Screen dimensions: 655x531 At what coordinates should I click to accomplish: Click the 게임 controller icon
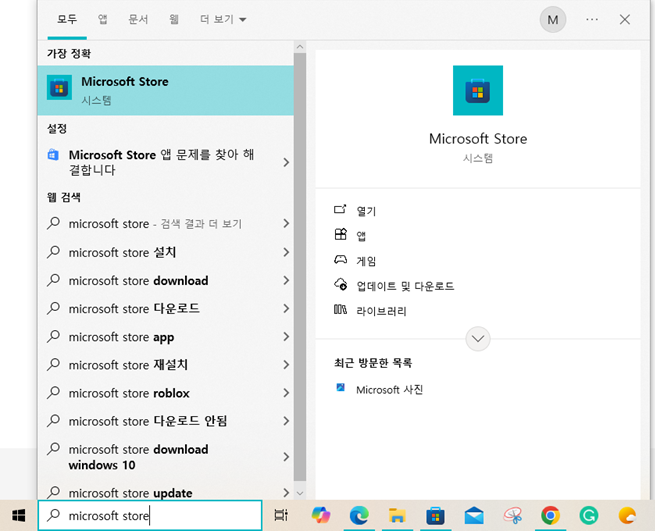[340, 259]
